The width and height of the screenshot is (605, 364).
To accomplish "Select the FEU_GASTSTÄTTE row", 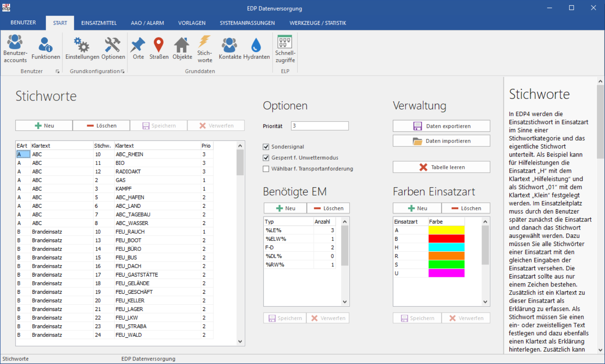I will [114, 275].
